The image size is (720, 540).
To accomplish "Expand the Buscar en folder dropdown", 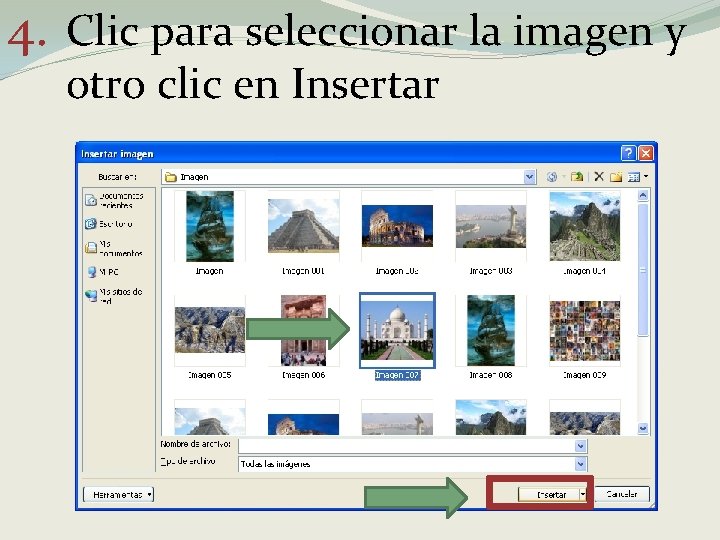I will tap(529, 177).
